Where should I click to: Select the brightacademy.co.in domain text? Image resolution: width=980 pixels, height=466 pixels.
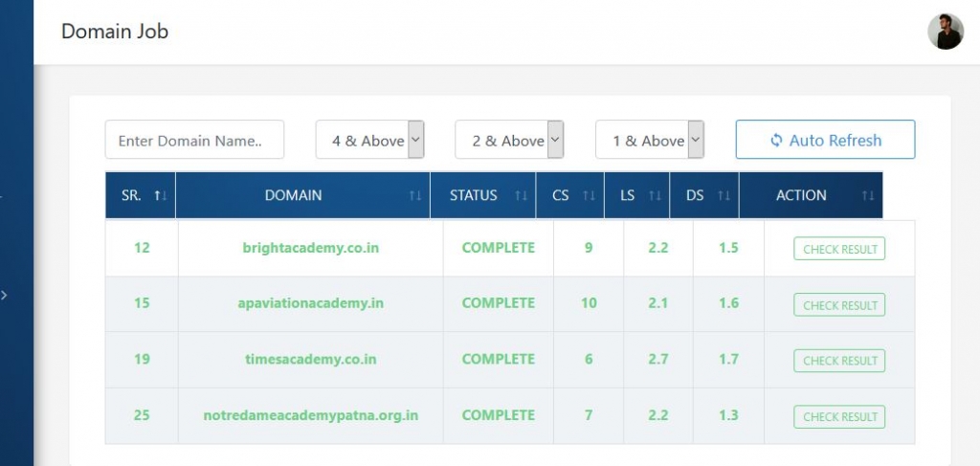[311, 248]
